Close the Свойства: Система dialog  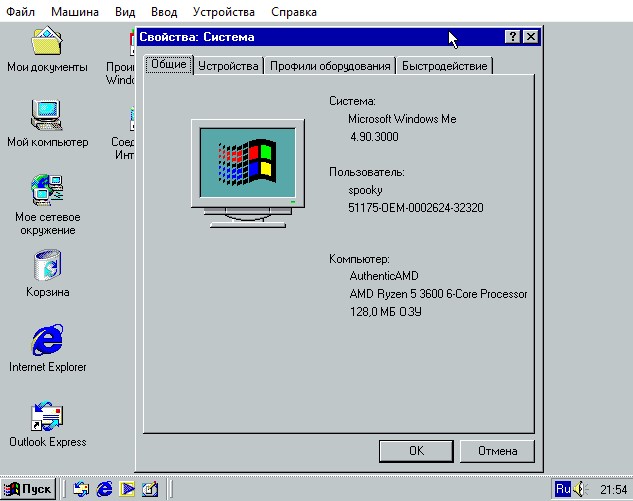(530, 37)
